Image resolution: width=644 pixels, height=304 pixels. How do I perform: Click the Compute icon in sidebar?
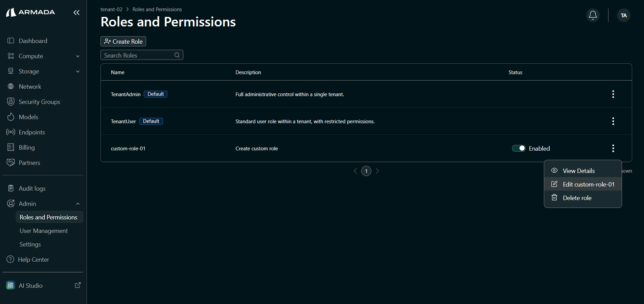point(11,56)
